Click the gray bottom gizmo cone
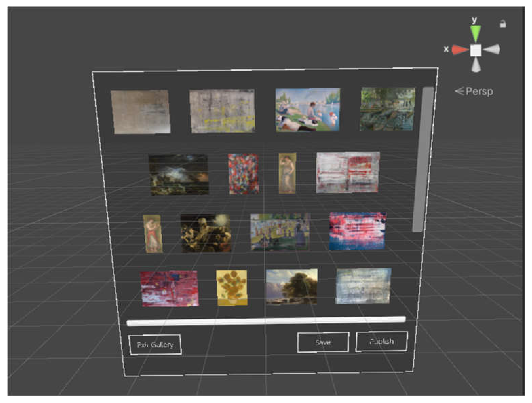 pyautogui.click(x=476, y=66)
